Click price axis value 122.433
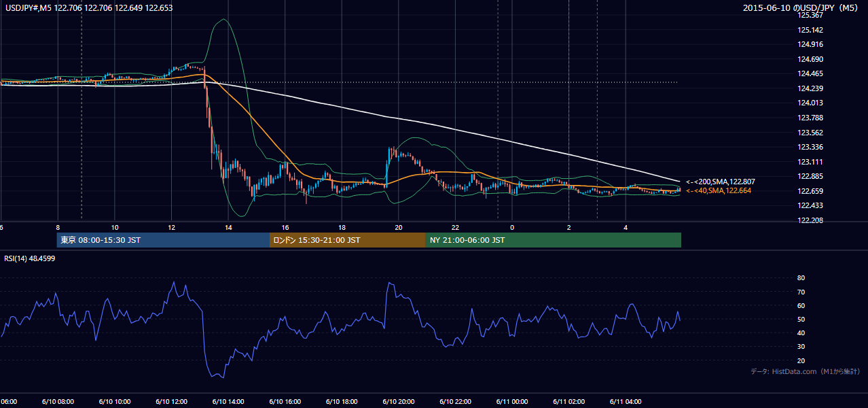This screenshot has height=408, width=868. point(810,205)
